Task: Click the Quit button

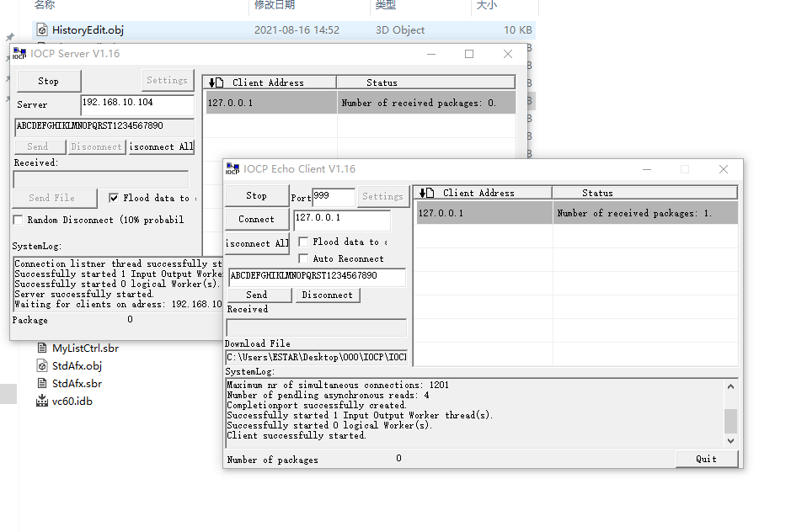Action: coord(706,459)
